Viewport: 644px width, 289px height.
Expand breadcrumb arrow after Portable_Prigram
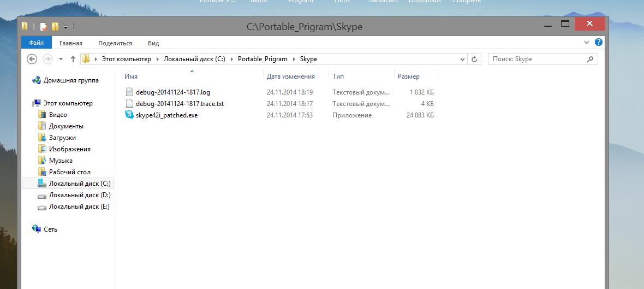click(x=294, y=59)
